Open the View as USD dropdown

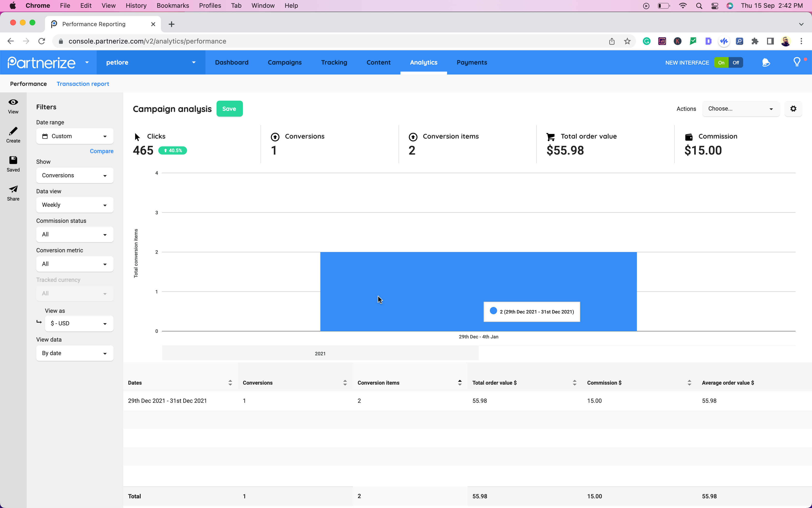point(79,324)
